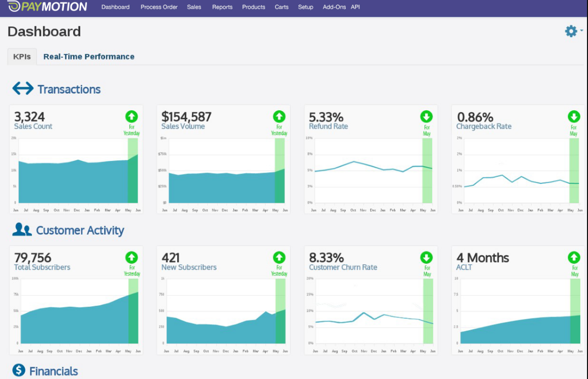Open the Process Order menu

coord(159,7)
